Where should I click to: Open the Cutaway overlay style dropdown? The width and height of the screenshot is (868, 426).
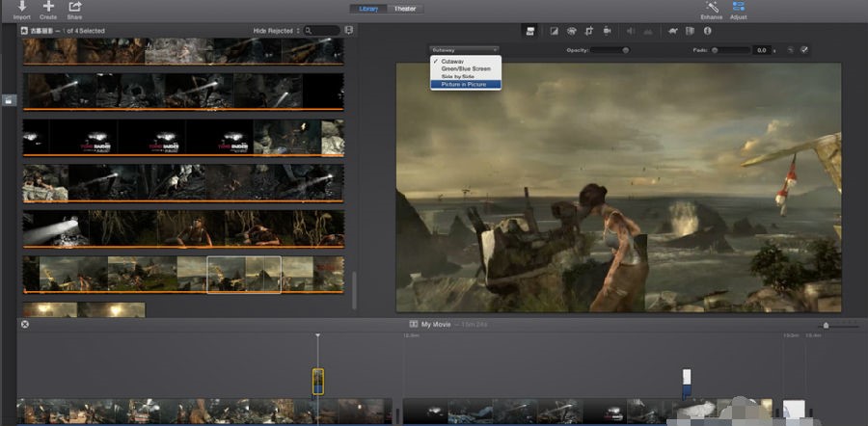465,50
